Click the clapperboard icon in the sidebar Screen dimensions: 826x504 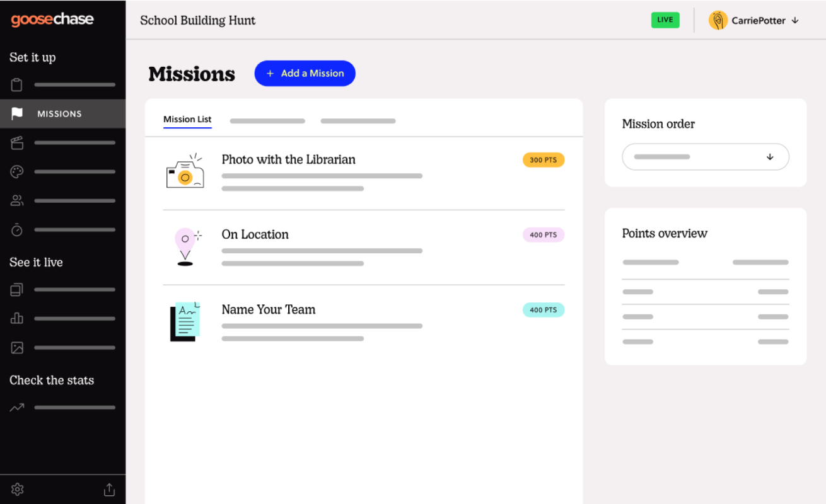tap(17, 143)
